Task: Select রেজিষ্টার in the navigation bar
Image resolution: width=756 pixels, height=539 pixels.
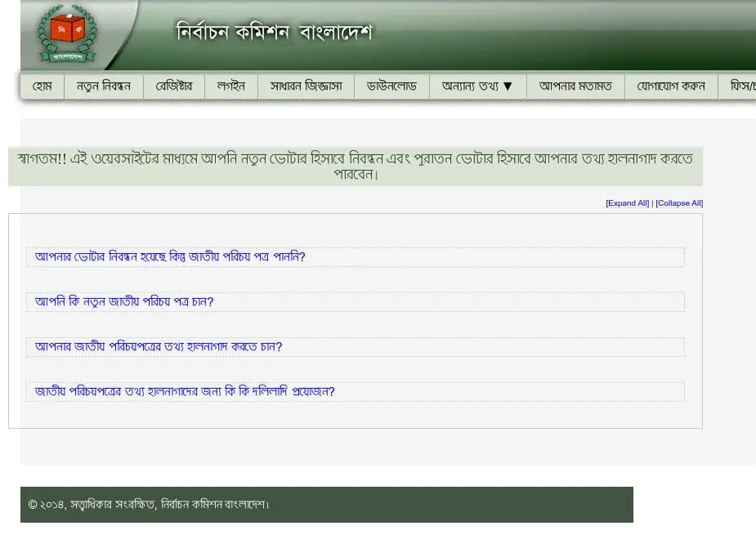Action: (174, 87)
